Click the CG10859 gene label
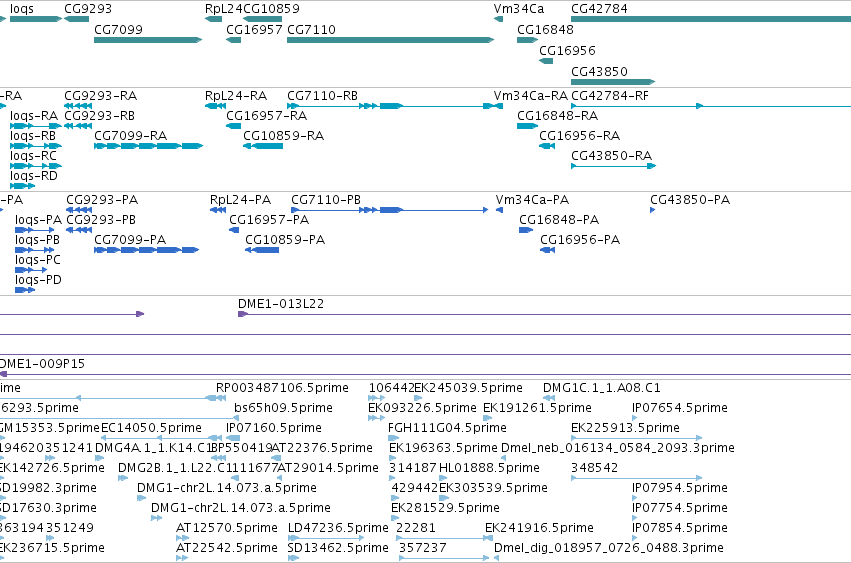 (271, 9)
